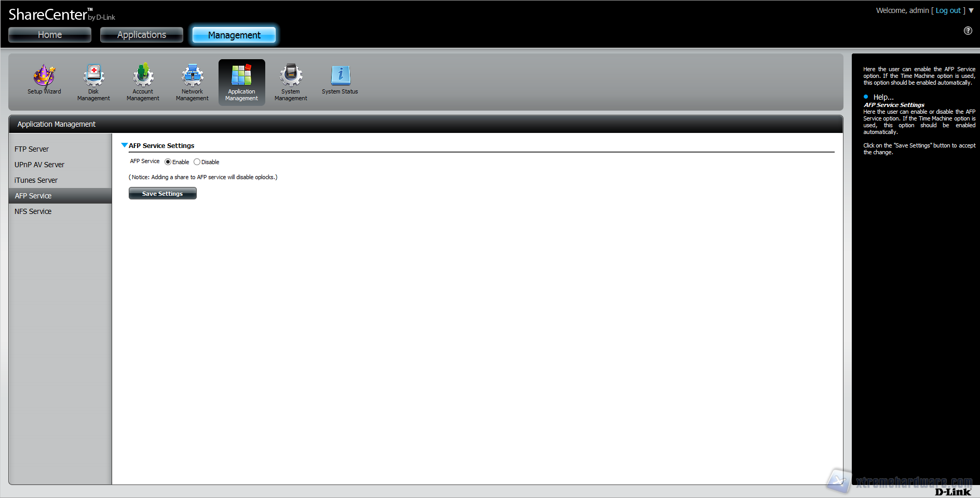The height and width of the screenshot is (498, 980).
Task: Switch to the Home tab
Action: 50,35
